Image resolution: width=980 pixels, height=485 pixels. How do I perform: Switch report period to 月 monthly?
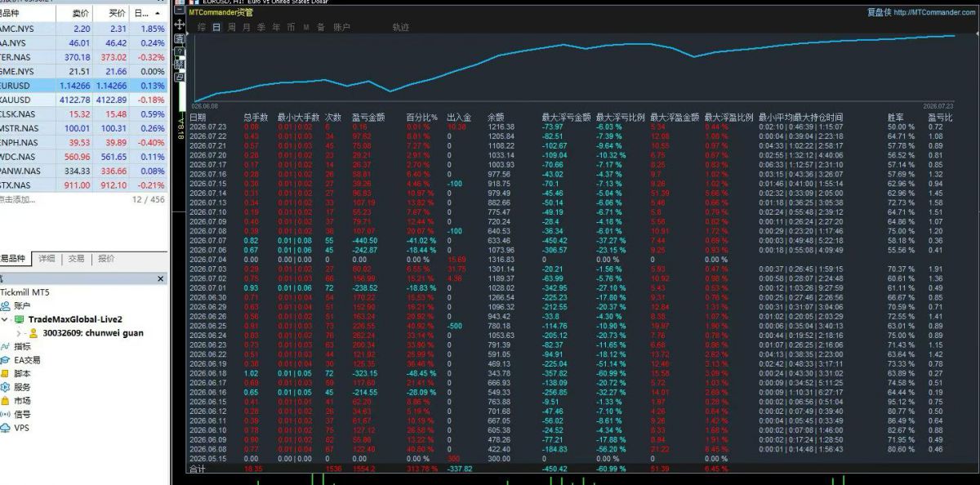pyautogui.click(x=246, y=27)
